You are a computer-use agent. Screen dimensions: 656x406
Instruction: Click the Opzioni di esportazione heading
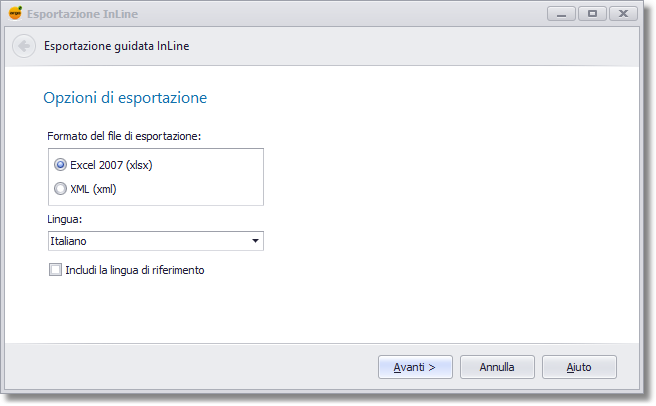(125, 98)
